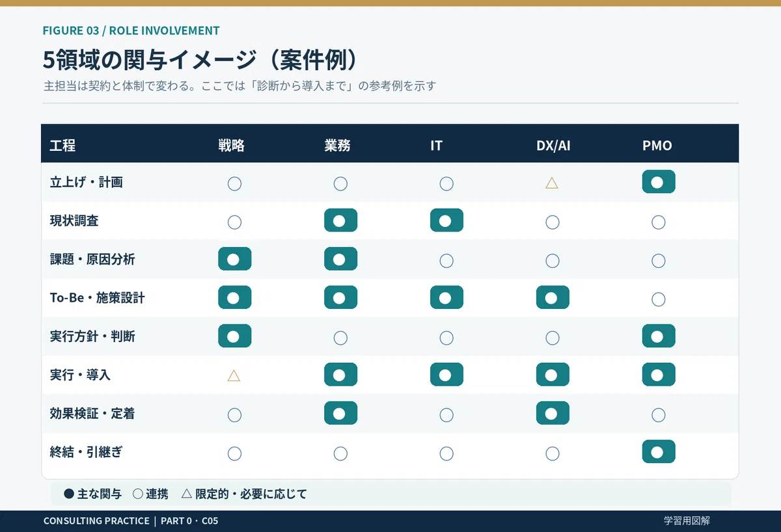Click the title 5領域の関与イメージ（案件例）
This screenshot has width=781, height=532.
(x=201, y=60)
